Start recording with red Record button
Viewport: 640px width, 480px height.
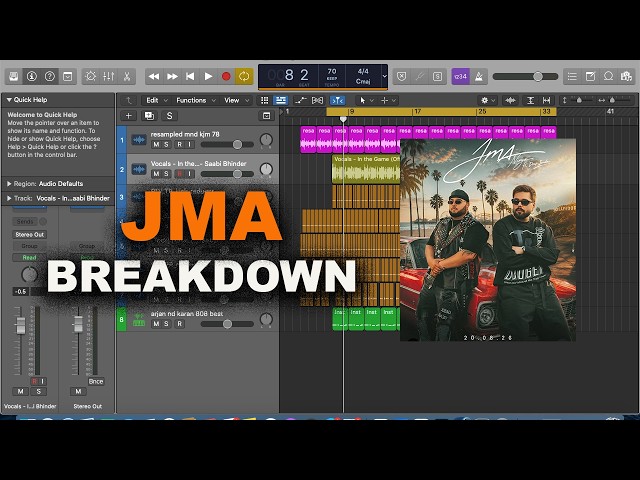tap(226, 76)
